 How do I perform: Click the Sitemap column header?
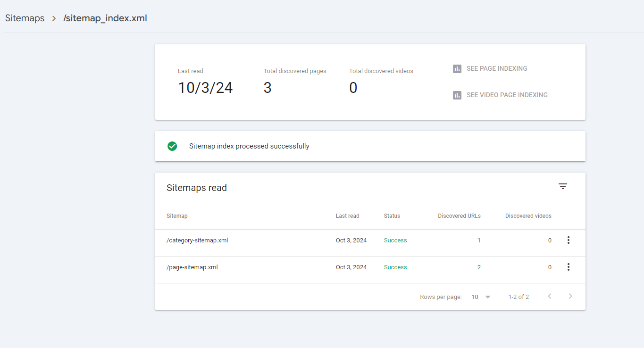(x=177, y=216)
